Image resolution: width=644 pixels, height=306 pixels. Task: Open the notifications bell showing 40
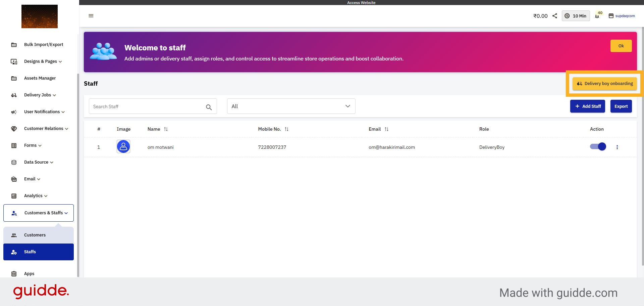[597, 16]
